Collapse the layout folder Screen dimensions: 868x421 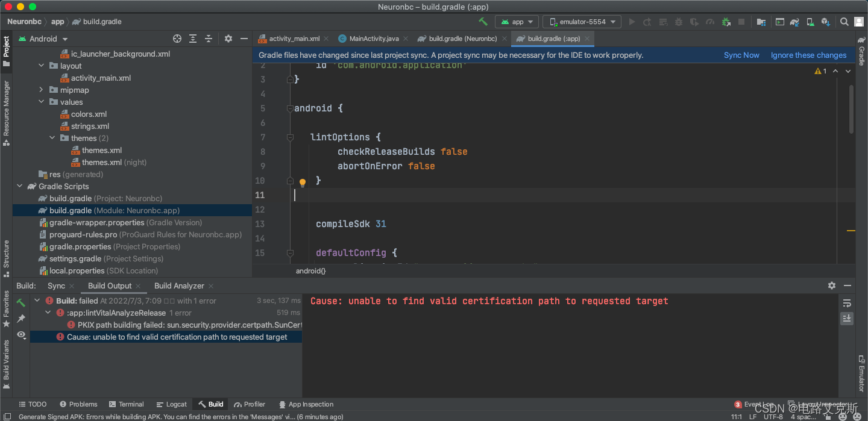coord(42,66)
